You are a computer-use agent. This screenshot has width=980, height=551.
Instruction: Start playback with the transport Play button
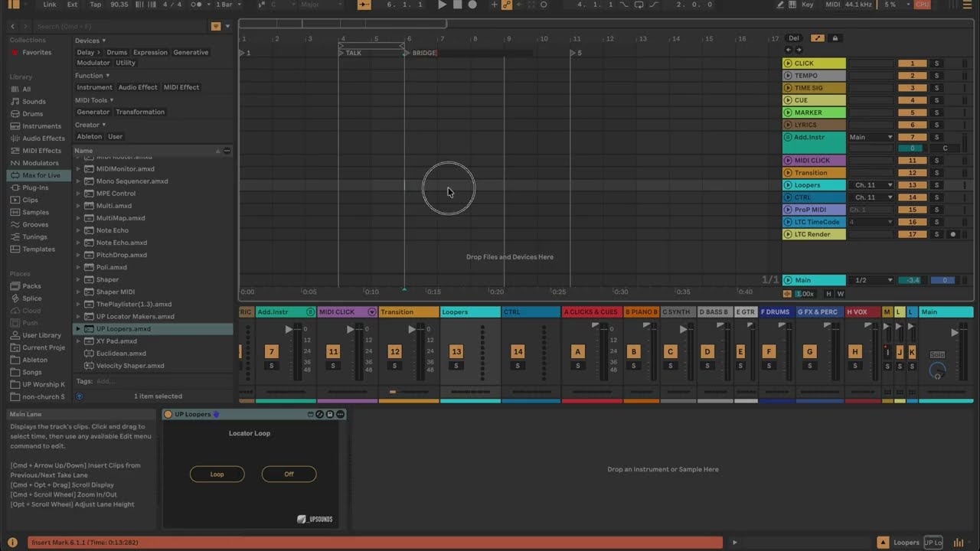tap(442, 5)
